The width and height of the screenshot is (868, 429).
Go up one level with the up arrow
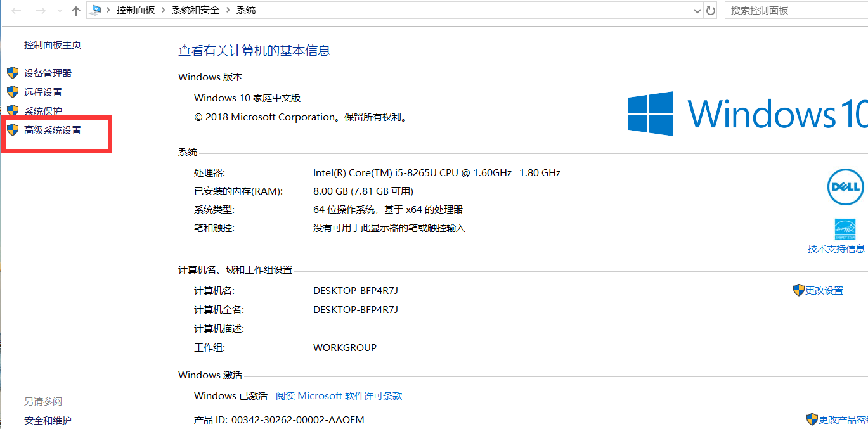tap(76, 11)
